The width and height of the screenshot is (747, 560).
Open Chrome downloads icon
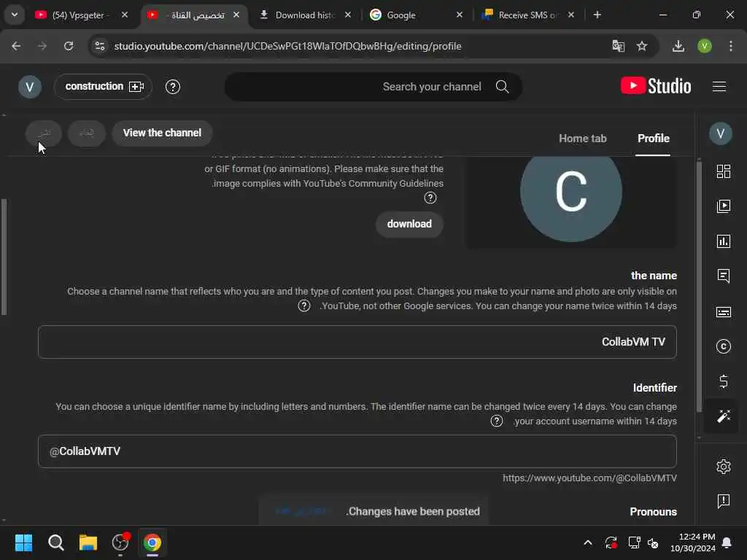click(x=678, y=46)
